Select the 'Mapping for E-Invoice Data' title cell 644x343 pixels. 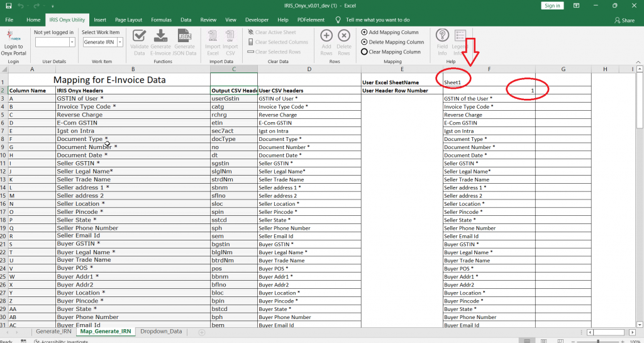click(109, 80)
